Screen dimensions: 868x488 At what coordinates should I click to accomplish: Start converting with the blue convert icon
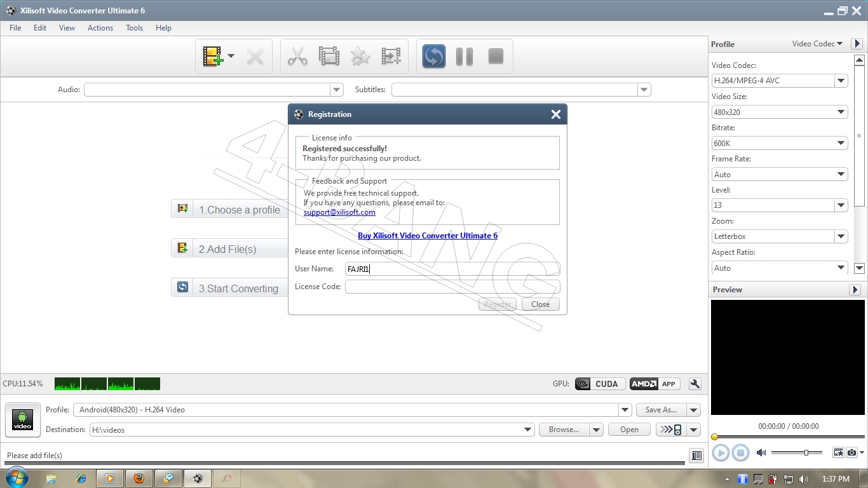tap(434, 57)
